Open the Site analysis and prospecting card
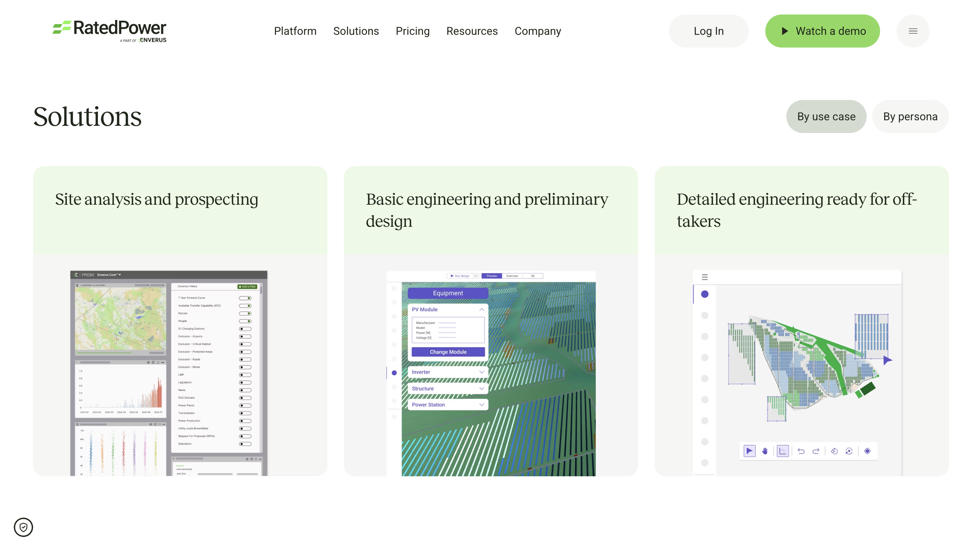The image size is (980, 539). 156,199
